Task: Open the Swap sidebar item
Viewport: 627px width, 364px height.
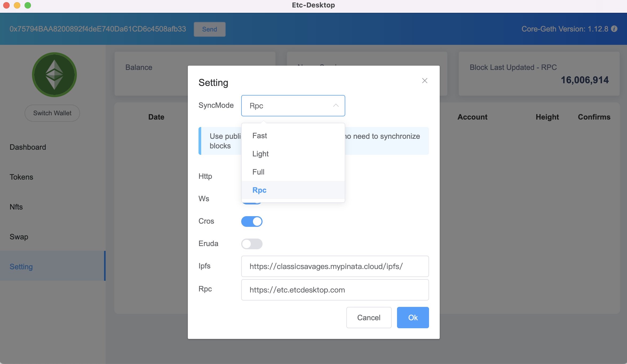Action: click(53, 237)
